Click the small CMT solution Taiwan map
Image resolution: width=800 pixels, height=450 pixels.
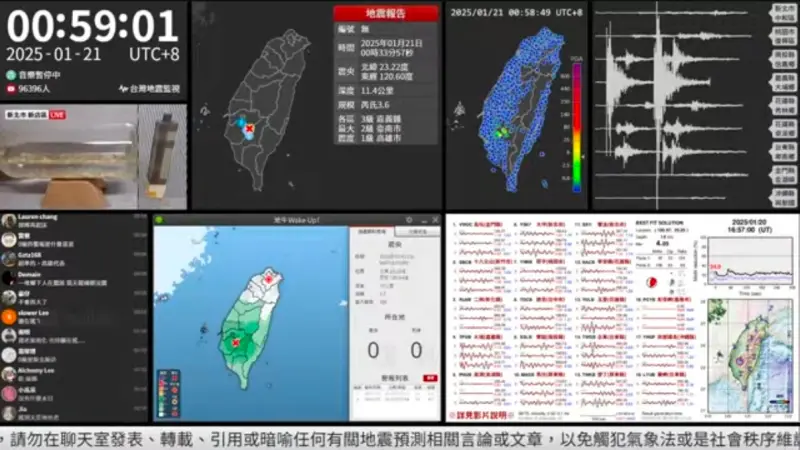click(x=749, y=356)
